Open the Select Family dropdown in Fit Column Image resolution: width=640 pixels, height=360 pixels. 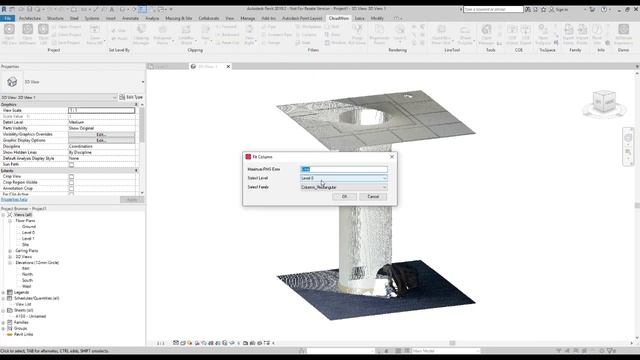pyautogui.click(x=344, y=187)
